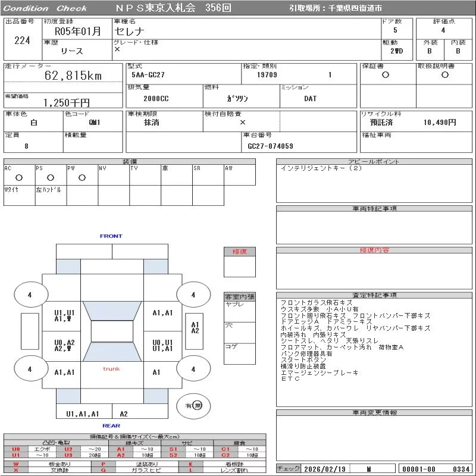Click the tire circle next to the FRONT-side A1,A1 panel
Image resolution: width=476 pixels, height=476 pixels.
(x=193, y=295)
